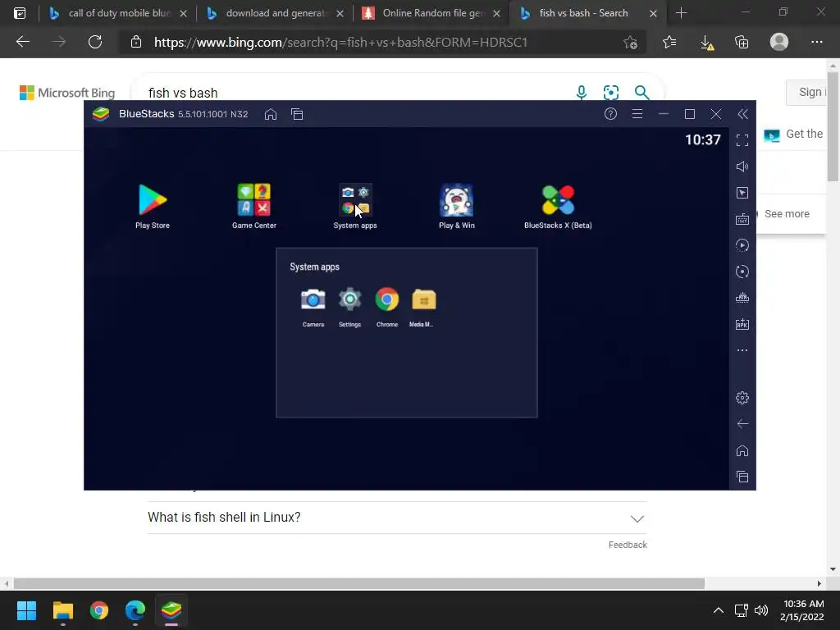Show more BlueStacks sidebar tools
Screen dimensions: 840x630
point(742,350)
